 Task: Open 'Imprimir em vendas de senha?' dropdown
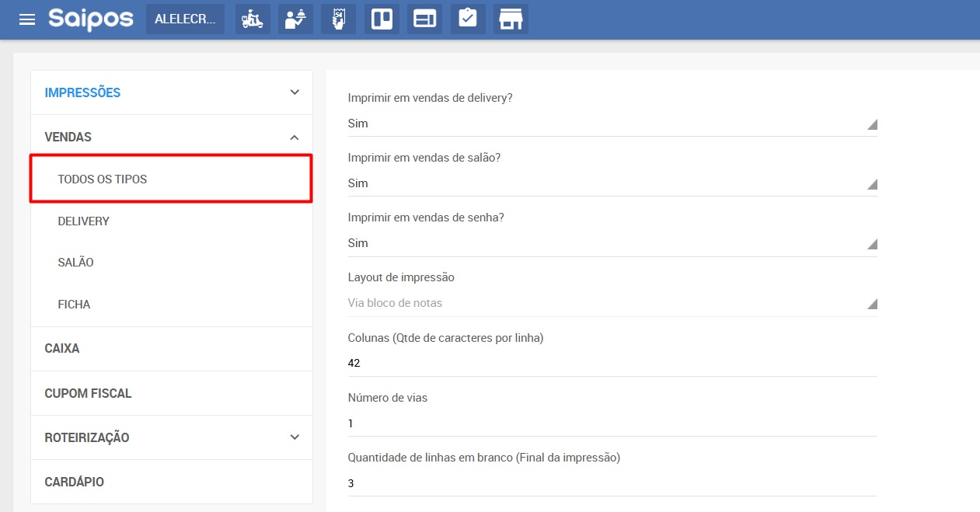[612, 243]
